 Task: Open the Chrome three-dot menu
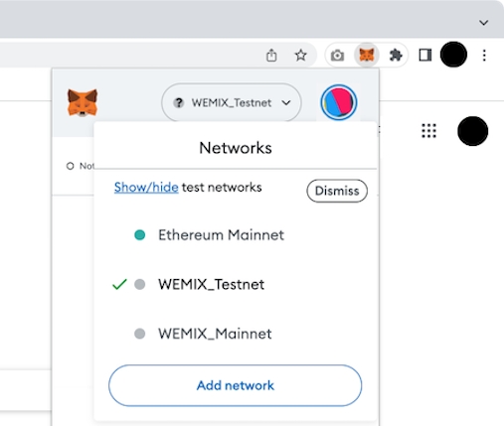tap(484, 56)
